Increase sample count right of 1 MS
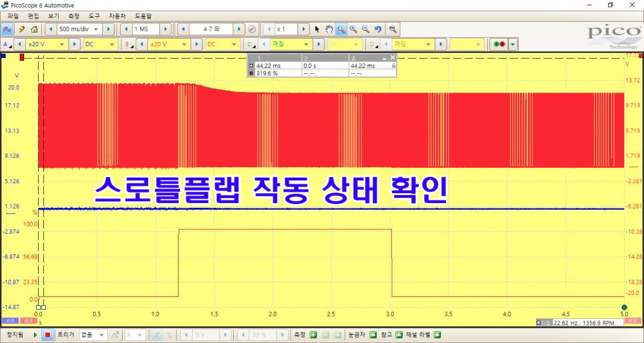Screen dimensions: 644x343 click(165, 29)
